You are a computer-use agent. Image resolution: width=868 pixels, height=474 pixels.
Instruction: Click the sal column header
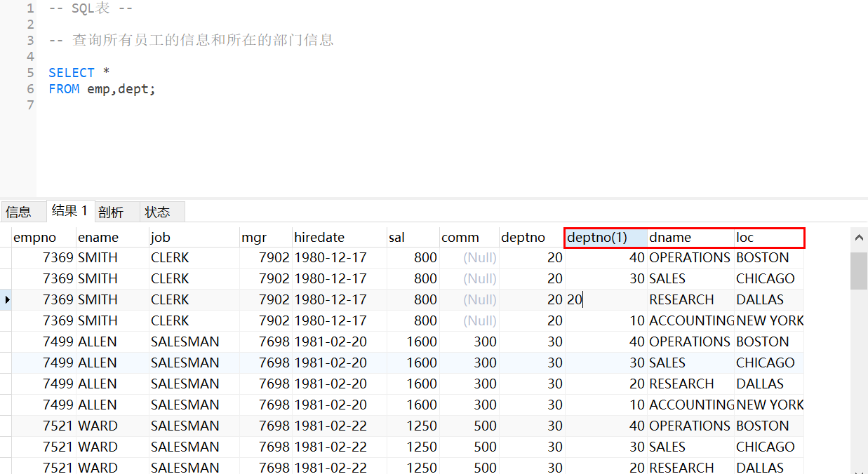click(x=397, y=238)
